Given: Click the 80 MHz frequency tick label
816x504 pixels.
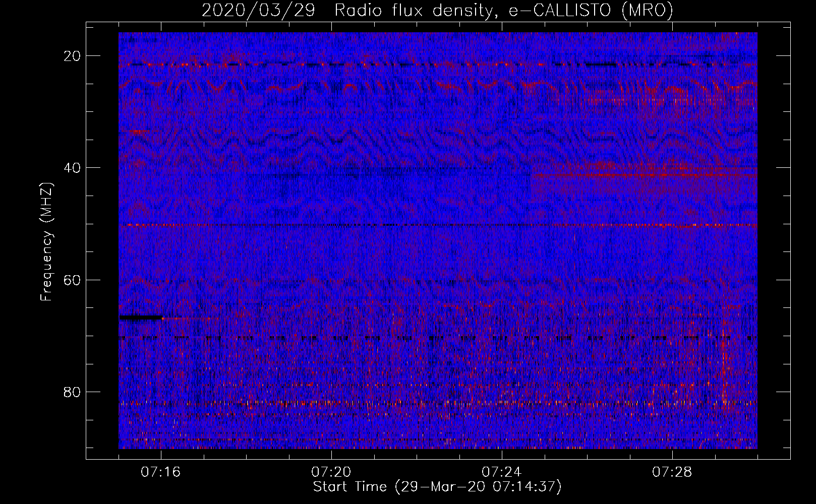Looking at the screenshot, I should (x=73, y=392).
